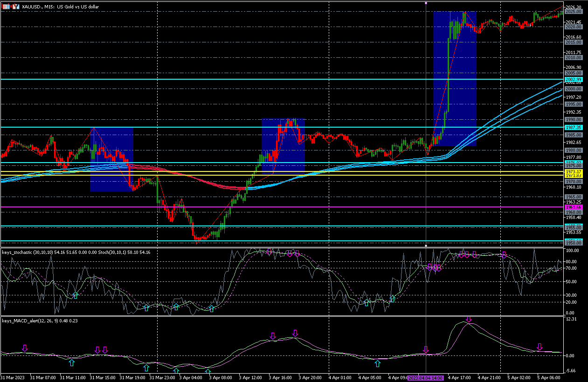The height and width of the screenshot is (382, 588).
Task: Click the 1990.00 round-number price label
Action: point(573,120)
